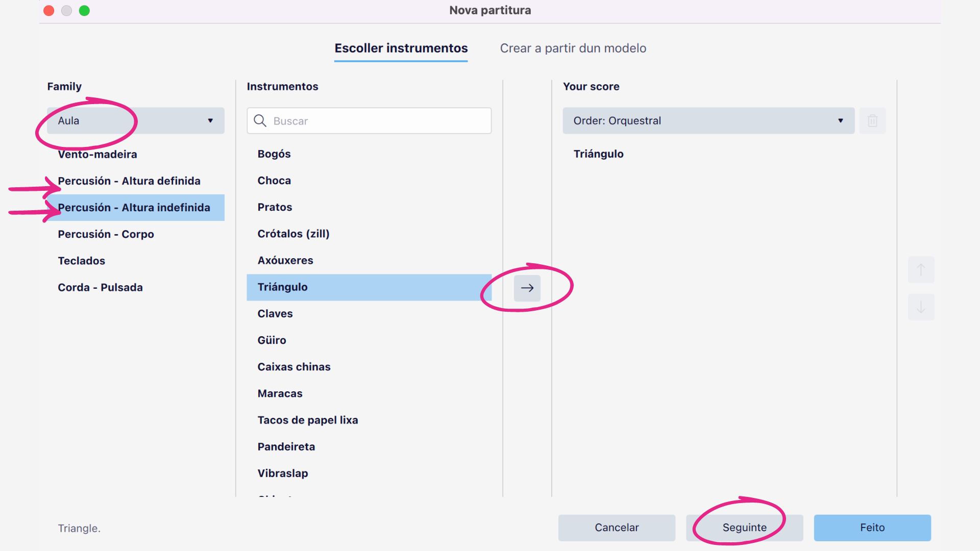The width and height of the screenshot is (980, 551).
Task: Select Triángulo in Your score list
Action: pyautogui.click(x=598, y=154)
